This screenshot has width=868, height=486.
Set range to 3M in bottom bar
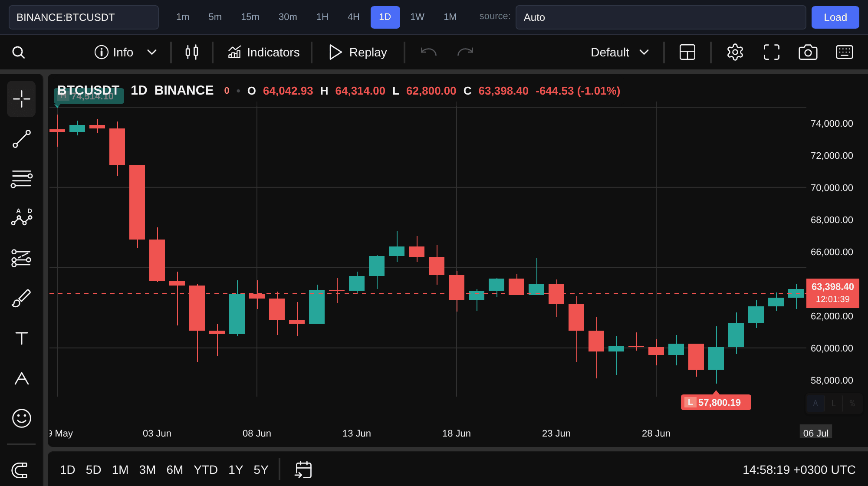point(147,470)
